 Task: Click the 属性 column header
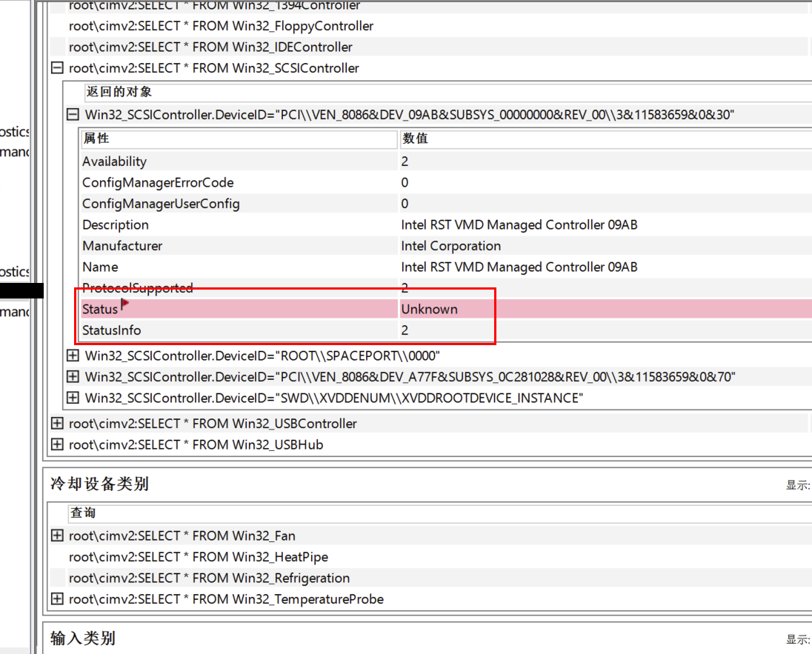(x=96, y=139)
